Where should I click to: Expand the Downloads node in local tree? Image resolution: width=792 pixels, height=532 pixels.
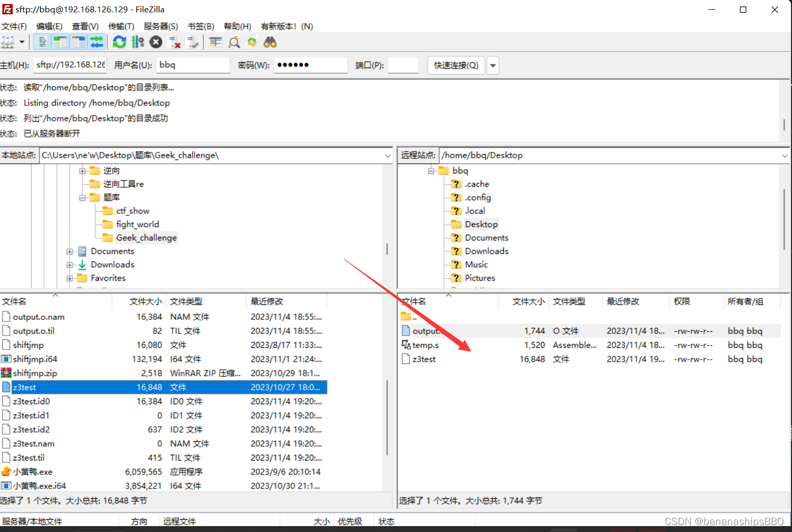point(69,265)
